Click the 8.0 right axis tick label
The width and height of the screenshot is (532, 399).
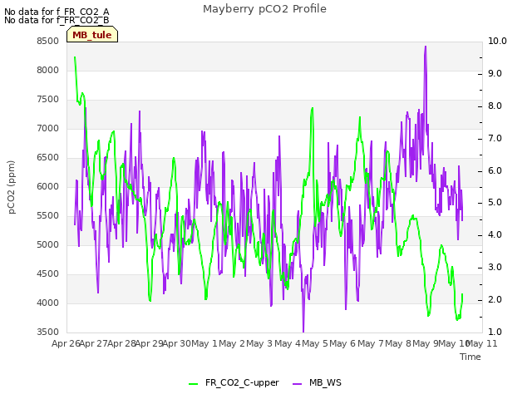pyautogui.click(x=495, y=106)
